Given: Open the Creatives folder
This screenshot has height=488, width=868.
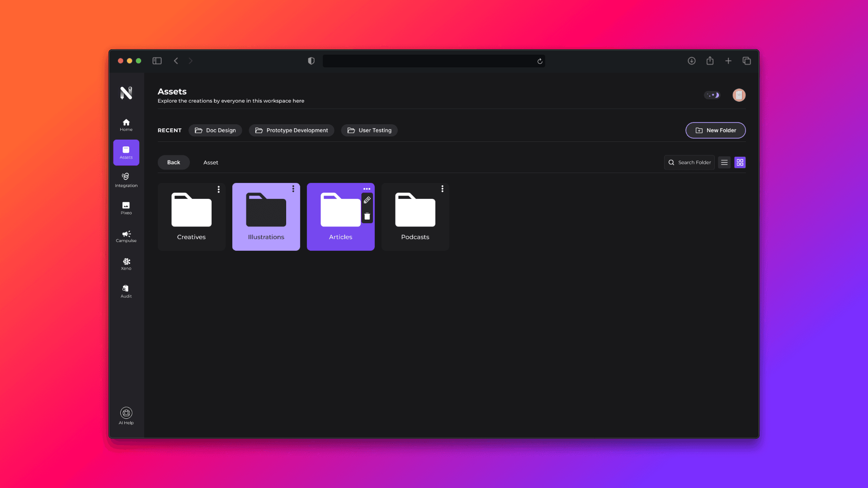Looking at the screenshot, I should point(191,217).
